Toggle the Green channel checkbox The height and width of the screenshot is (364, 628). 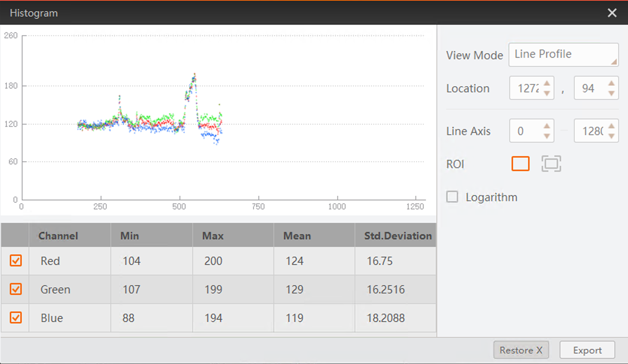point(16,289)
